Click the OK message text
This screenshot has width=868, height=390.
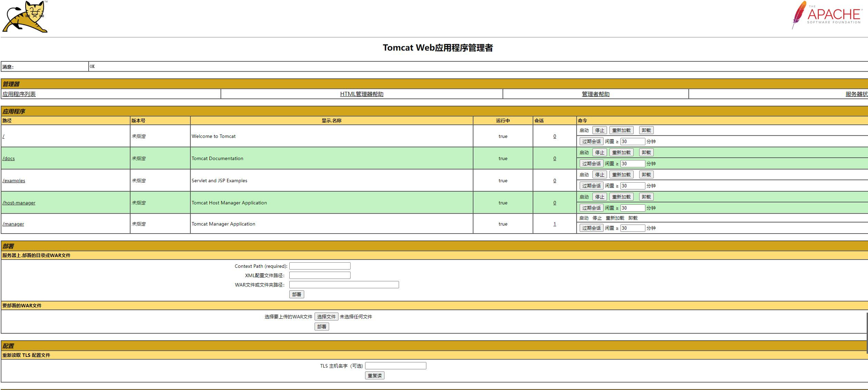click(x=92, y=66)
